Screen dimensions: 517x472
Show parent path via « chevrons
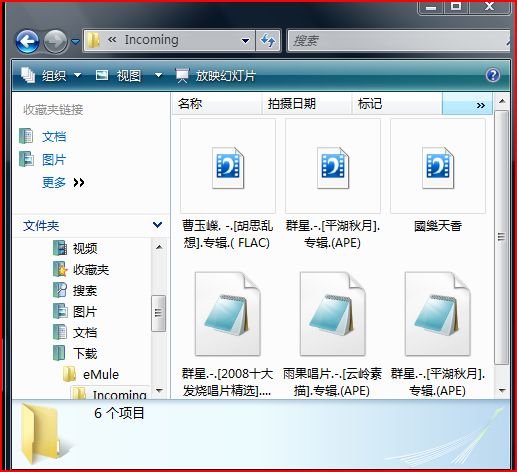[x=112, y=40]
